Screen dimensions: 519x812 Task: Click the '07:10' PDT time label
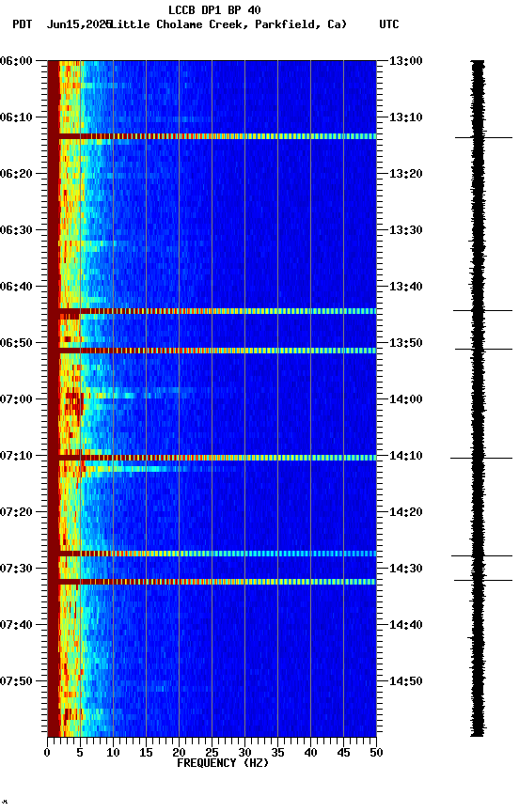tap(16, 456)
